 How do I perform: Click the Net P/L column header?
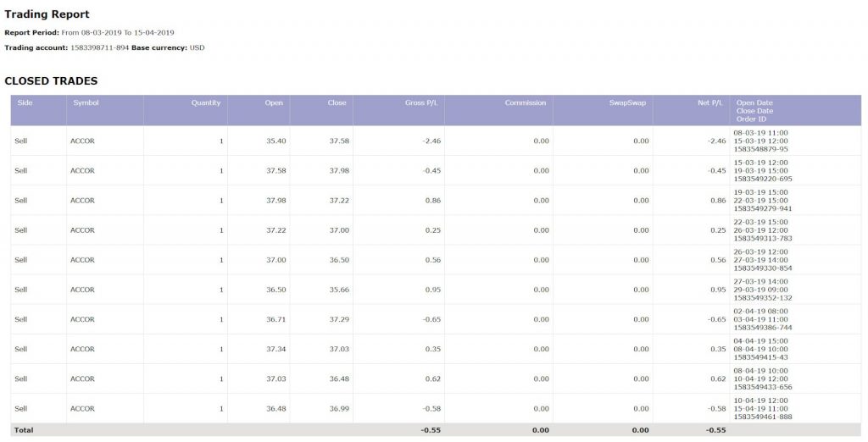(x=710, y=103)
